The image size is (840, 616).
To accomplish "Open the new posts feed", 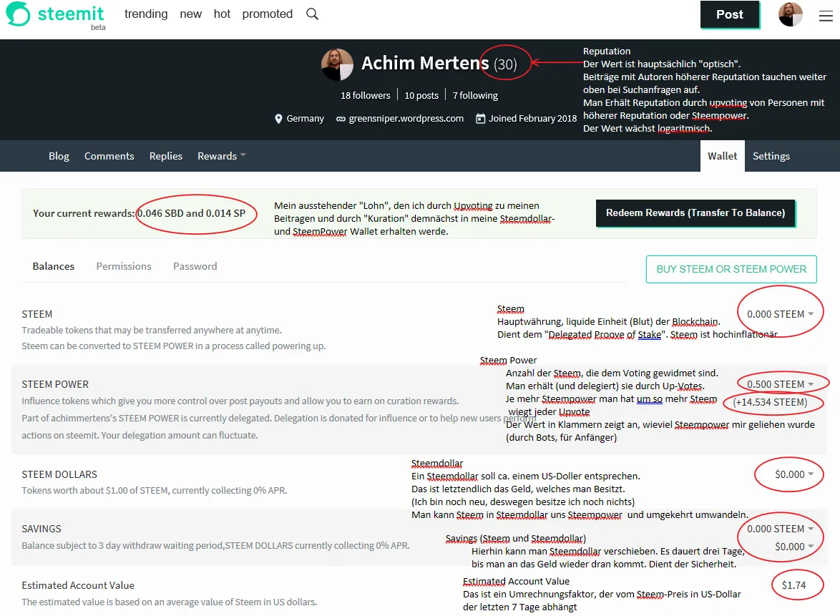I will pyautogui.click(x=191, y=14).
